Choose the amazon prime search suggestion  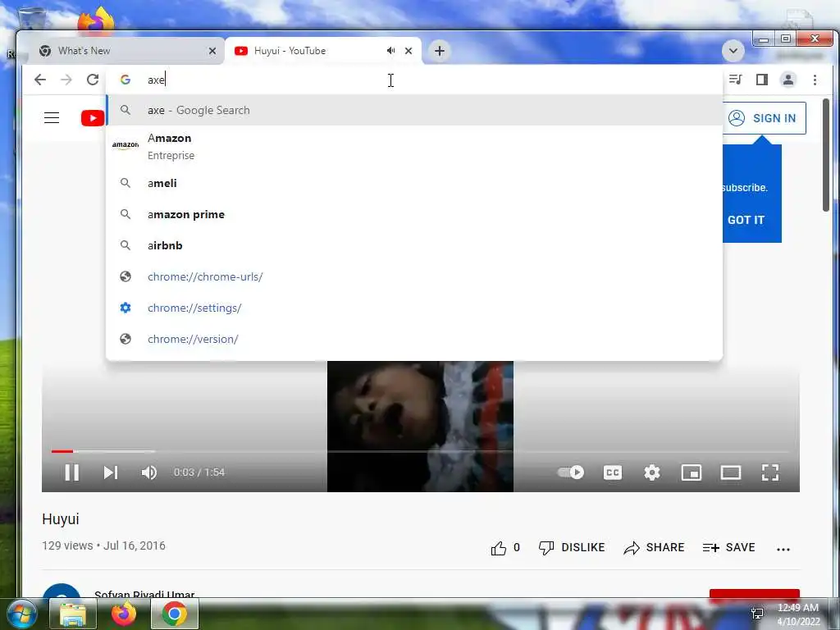[414, 214]
